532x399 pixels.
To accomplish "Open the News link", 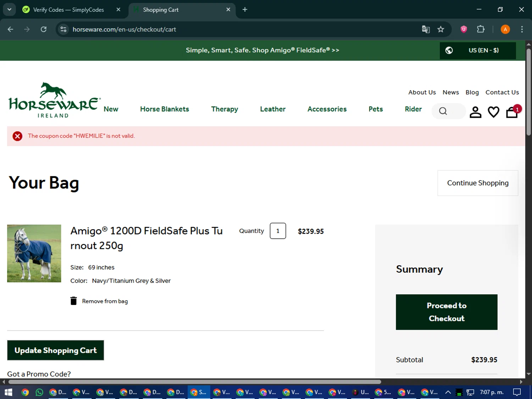I will coord(451,92).
